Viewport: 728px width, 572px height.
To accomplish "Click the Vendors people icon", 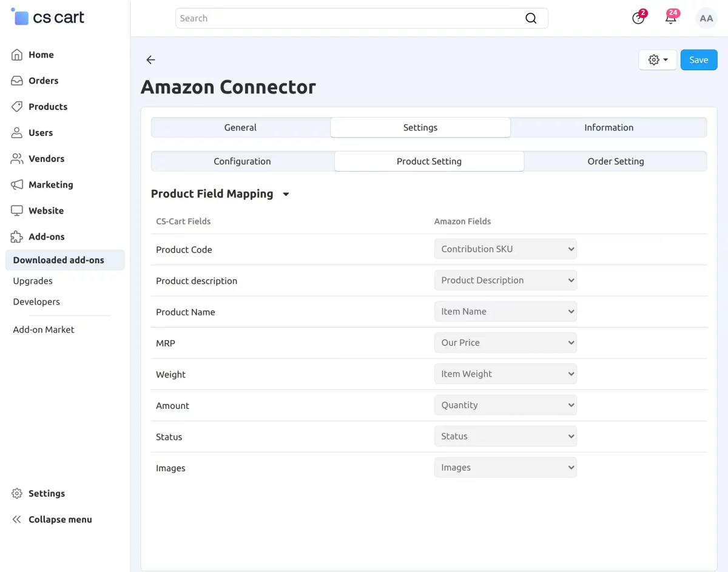I will tap(17, 159).
